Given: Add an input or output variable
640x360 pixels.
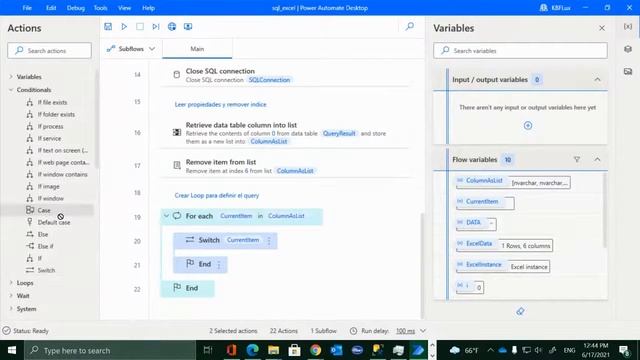Looking at the screenshot, I should click(x=528, y=126).
